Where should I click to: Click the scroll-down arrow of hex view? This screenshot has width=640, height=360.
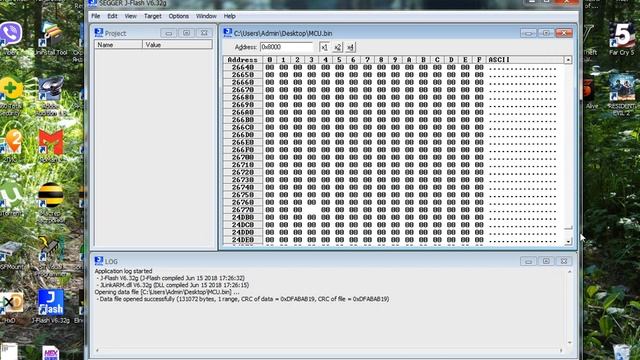tap(568, 242)
